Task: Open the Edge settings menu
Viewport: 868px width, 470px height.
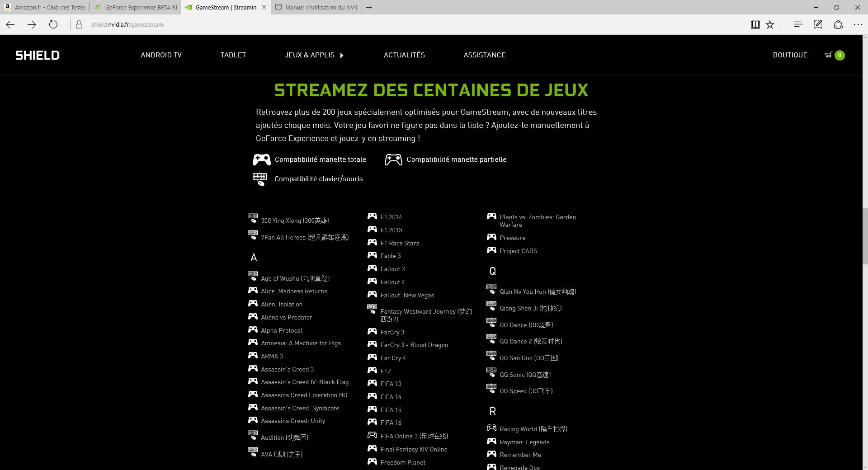Action: coord(858,24)
